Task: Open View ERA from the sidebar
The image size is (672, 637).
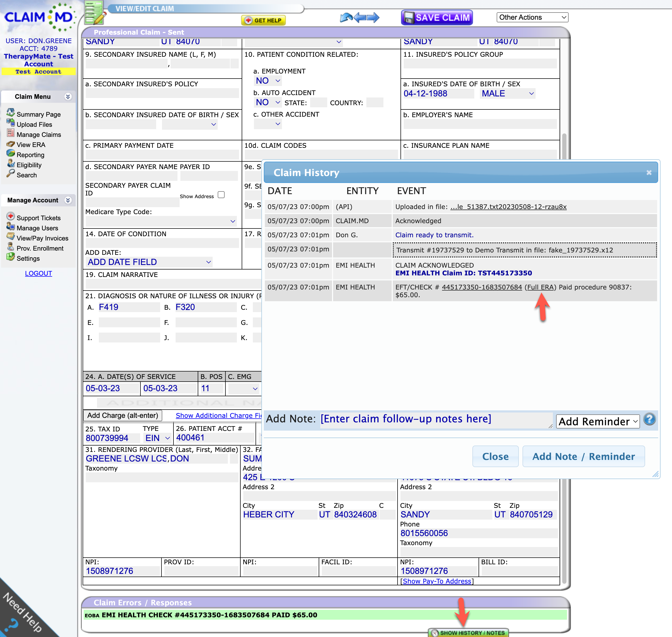Action: [x=31, y=145]
